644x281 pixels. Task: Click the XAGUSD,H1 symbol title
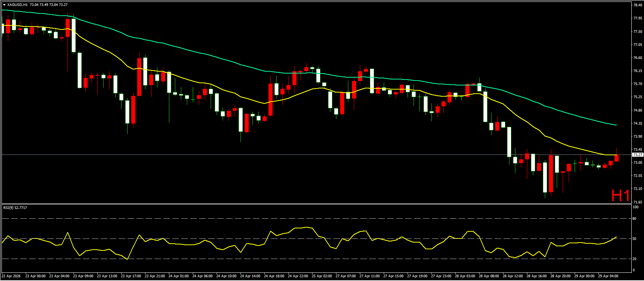[x=17, y=5]
